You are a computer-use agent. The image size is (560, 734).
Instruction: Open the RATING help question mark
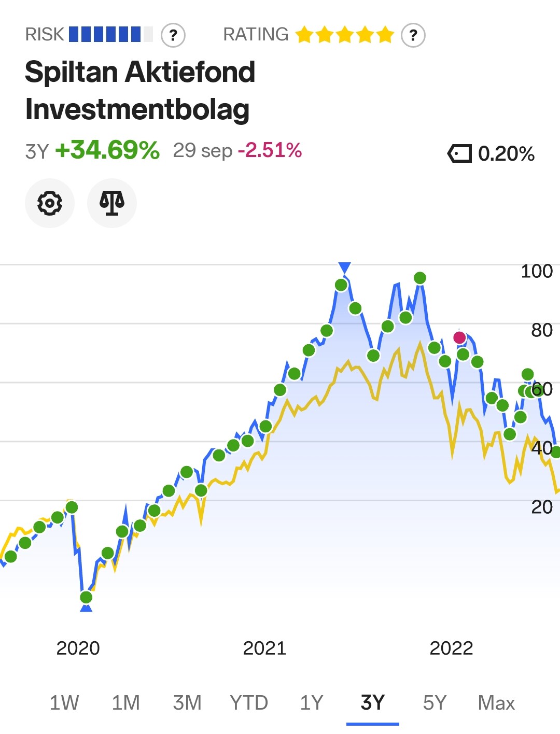[x=413, y=35]
